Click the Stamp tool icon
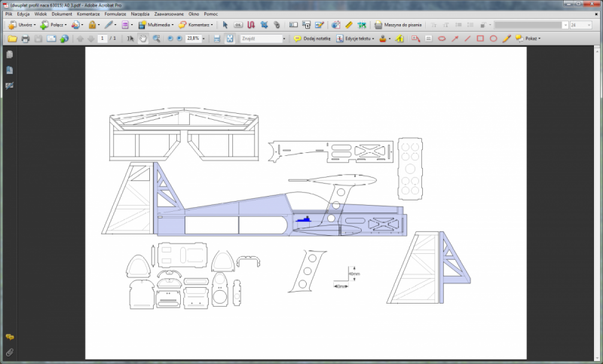Image resolution: width=603 pixels, height=364 pixels. pos(384,38)
